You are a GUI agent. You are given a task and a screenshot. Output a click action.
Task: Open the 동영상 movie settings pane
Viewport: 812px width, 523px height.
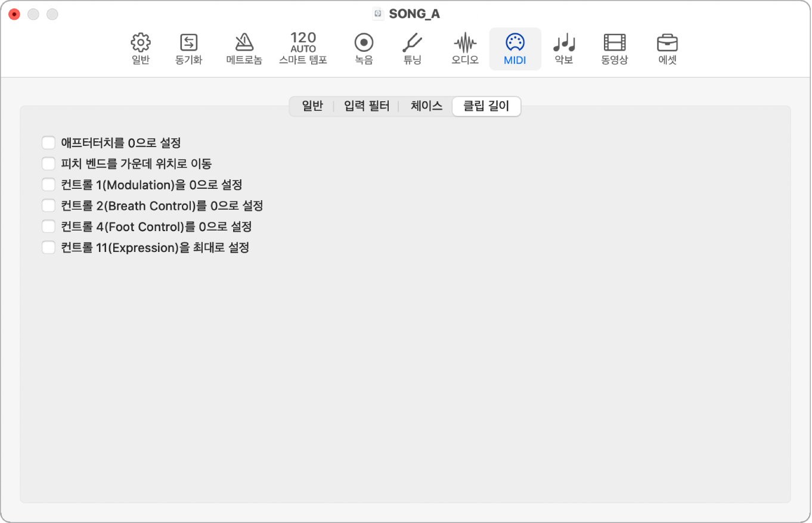click(x=615, y=49)
